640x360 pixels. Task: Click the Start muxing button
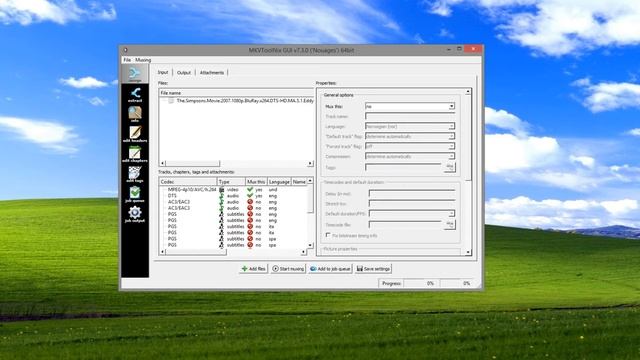288,269
